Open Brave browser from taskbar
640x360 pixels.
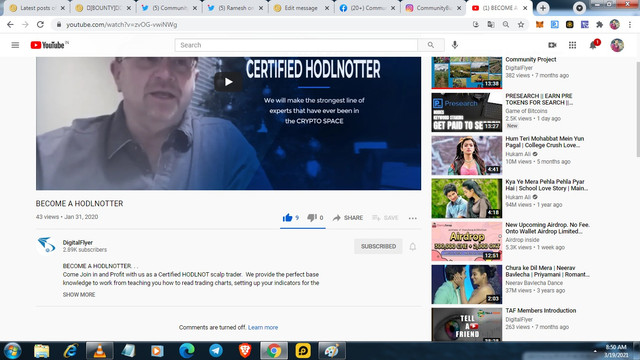click(x=245, y=351)
